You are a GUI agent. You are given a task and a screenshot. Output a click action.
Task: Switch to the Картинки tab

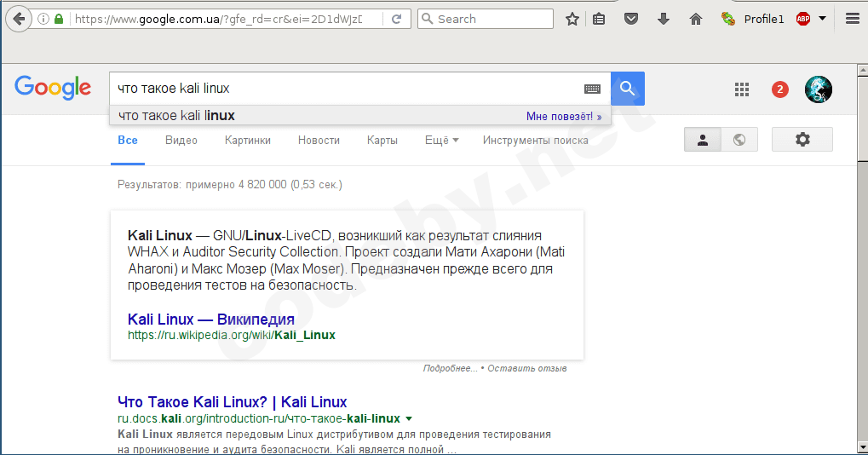pyautogui.click(x=248, y=141)
